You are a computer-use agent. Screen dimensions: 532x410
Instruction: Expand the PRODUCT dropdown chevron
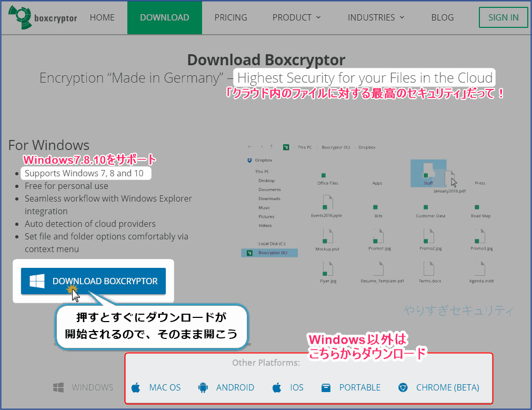click(x=318, y=17)
